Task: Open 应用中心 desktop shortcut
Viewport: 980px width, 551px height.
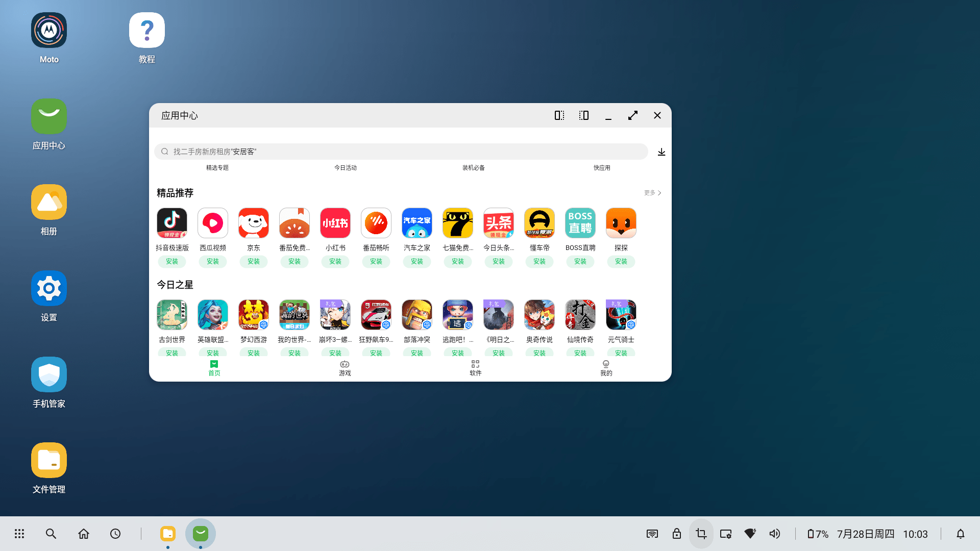Action: [49, 117]
